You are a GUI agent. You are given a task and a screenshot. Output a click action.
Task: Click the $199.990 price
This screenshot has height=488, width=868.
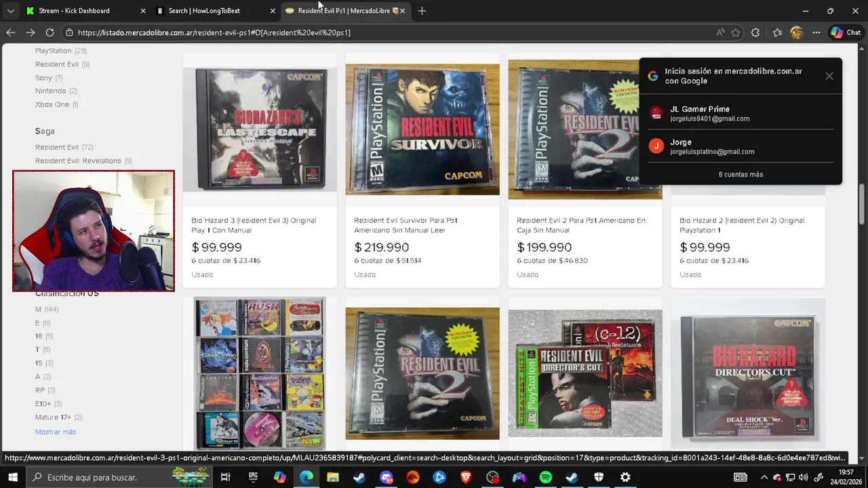[x=544, y=247]
